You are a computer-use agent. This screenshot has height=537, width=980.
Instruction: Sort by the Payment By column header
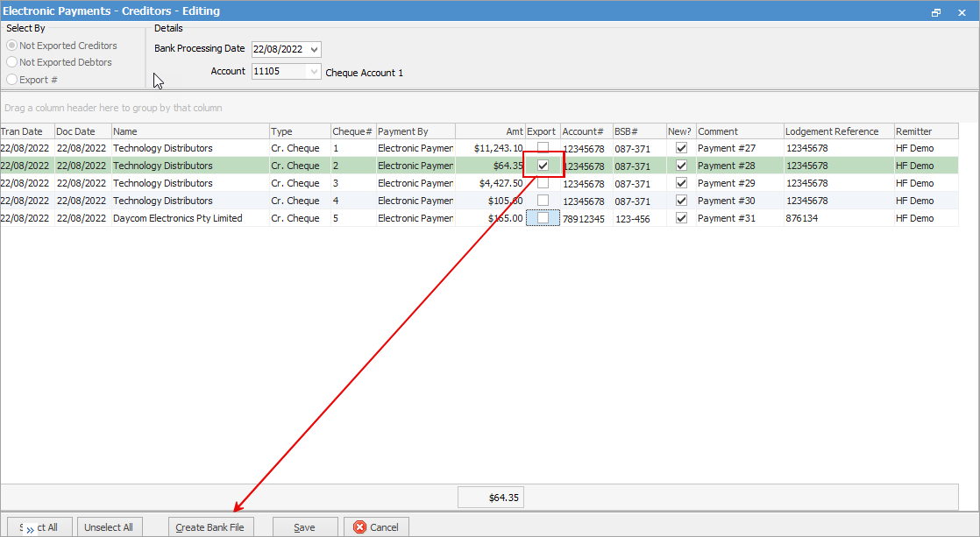click(415, 131)
